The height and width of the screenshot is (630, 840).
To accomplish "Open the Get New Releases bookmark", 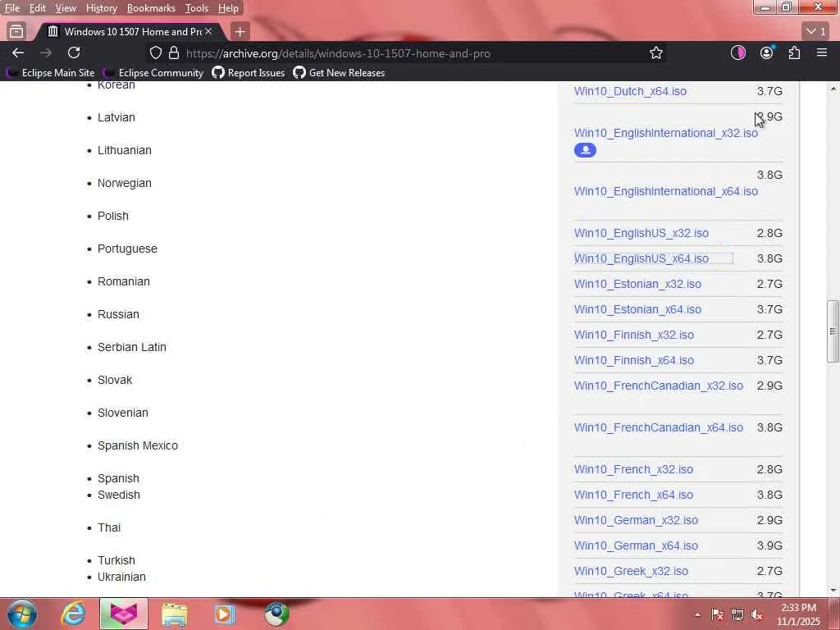I will (339, 73).
